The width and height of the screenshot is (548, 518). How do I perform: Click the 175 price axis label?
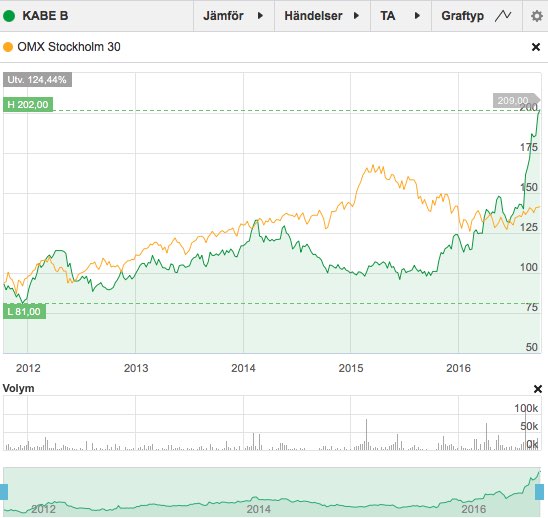pos(529,148)
